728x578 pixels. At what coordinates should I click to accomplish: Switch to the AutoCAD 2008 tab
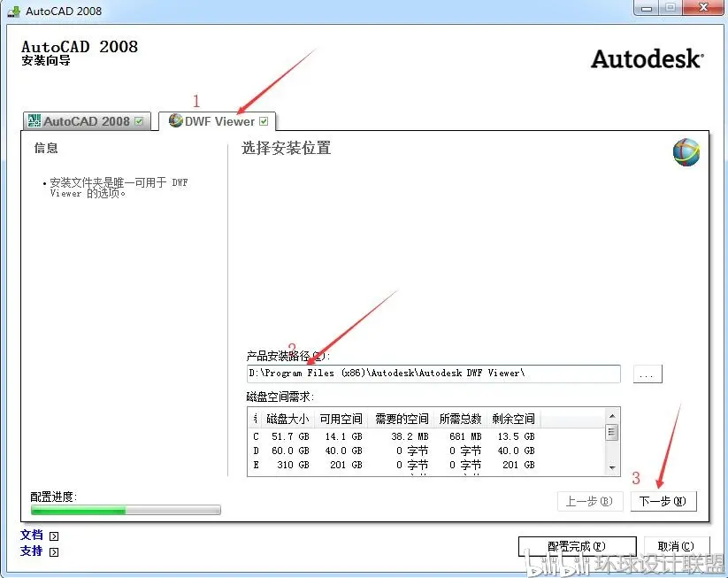tap(87, 121)
